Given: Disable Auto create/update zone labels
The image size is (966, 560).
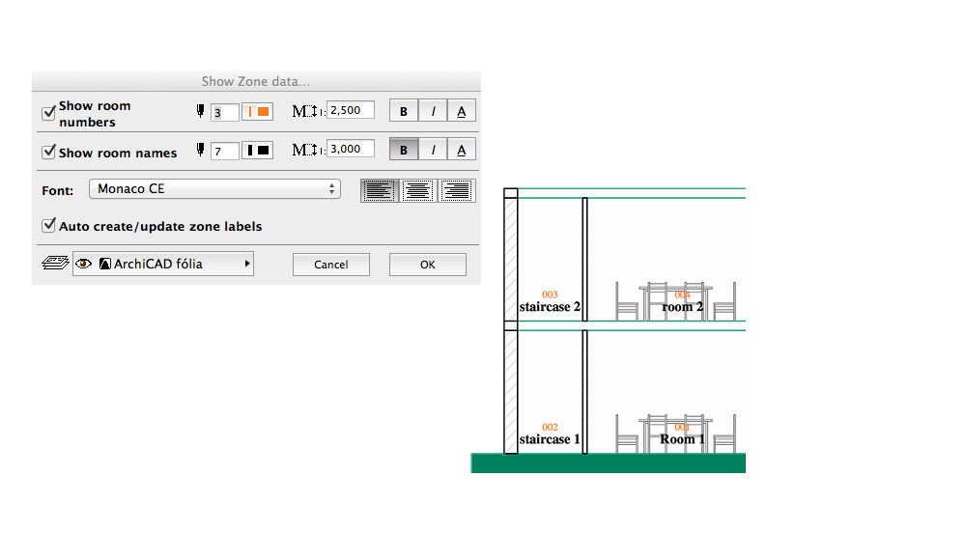Looking at the screenshot, I should [x=48, y=225].
